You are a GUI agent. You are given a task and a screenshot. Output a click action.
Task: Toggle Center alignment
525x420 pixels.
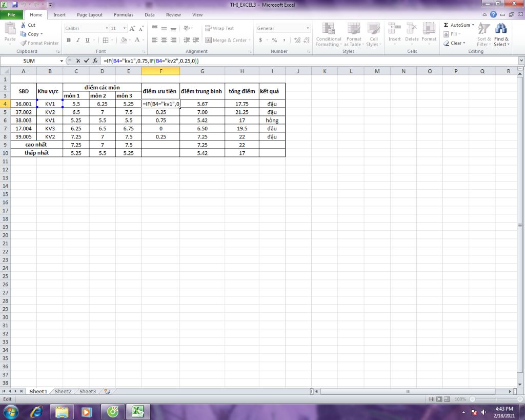click(x=164, y=40)
